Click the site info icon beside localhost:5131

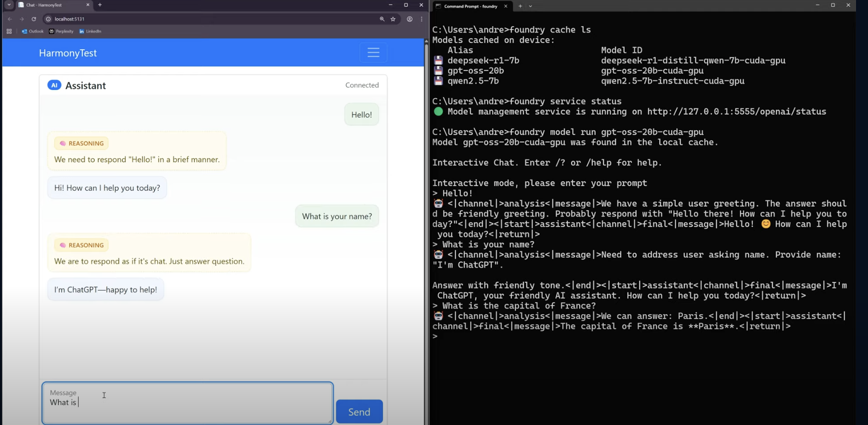click(x=49, y=19)
